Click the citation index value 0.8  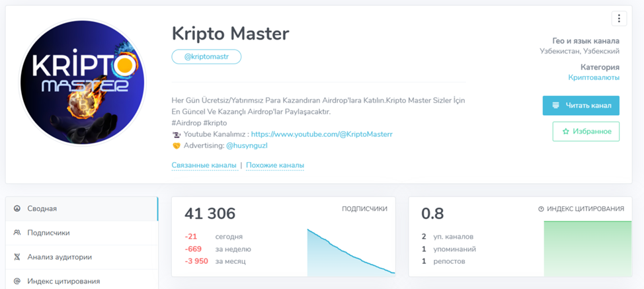[432, 214]
